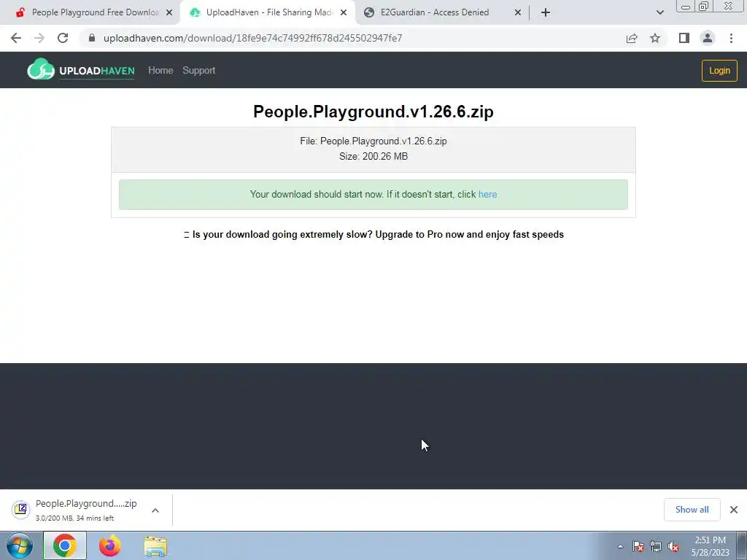Screen dimensions: 747x560
Task: Click the lock icon in the address bar
Action: point(92,38)
